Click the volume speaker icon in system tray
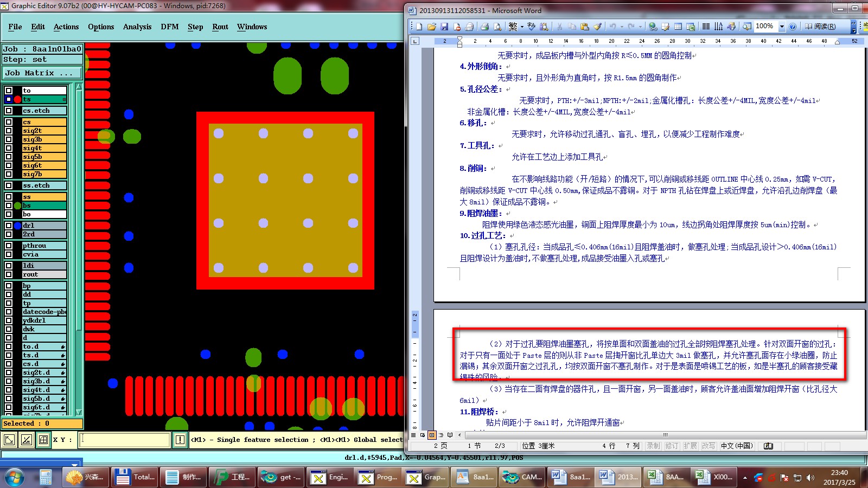868x488 pixels. 810,478
